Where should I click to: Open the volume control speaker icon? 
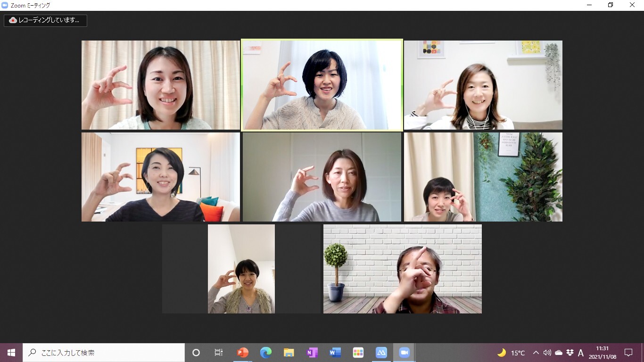pyautogui.click(x=547, y=353)
